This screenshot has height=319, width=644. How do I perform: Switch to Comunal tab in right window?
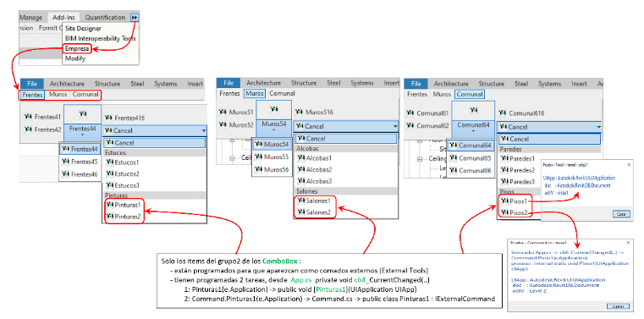tap(470, 94)
